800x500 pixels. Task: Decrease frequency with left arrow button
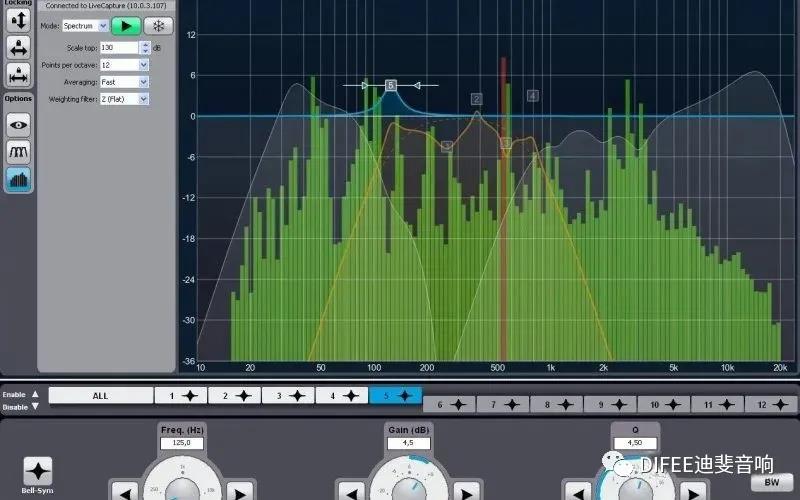(125, 491)
